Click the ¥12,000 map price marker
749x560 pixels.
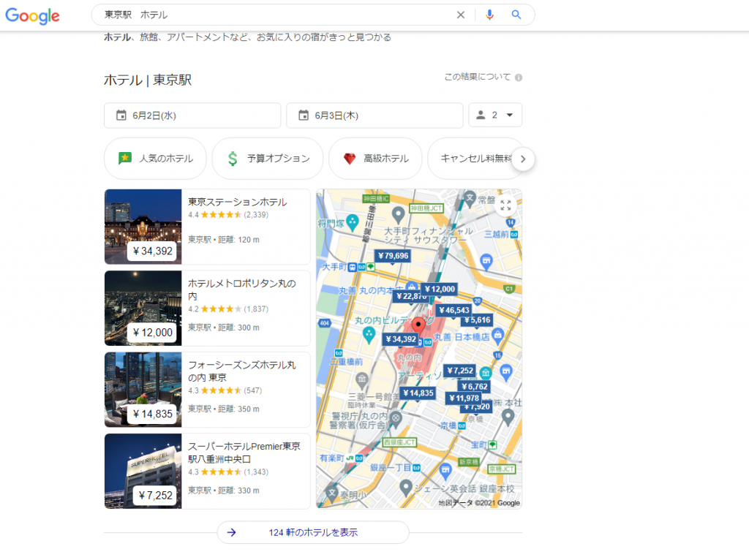pos(440,290)
